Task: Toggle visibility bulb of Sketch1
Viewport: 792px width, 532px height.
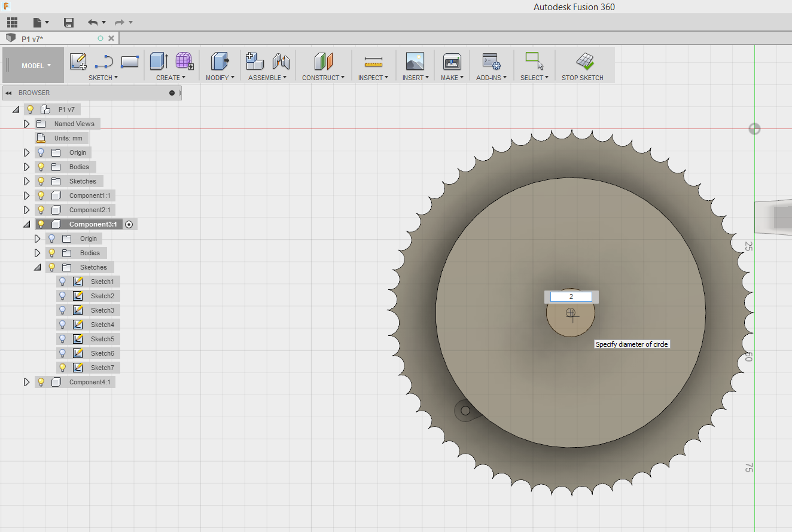Action: [x=62, y=282]
